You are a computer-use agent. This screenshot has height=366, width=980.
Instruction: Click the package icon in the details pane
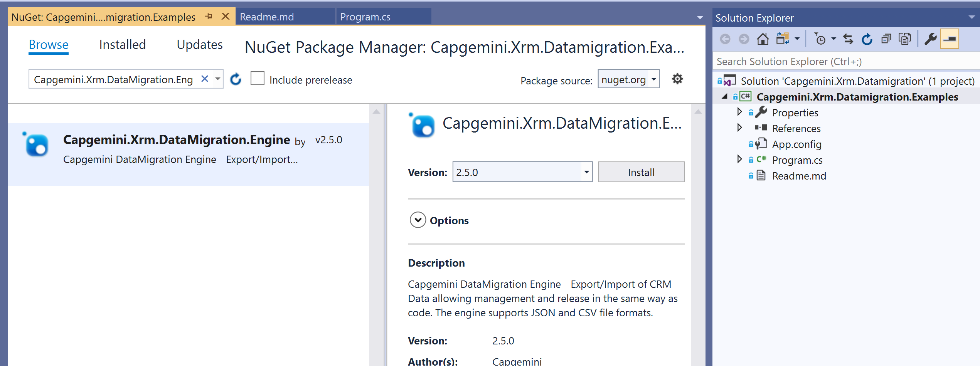coord(421,125)
